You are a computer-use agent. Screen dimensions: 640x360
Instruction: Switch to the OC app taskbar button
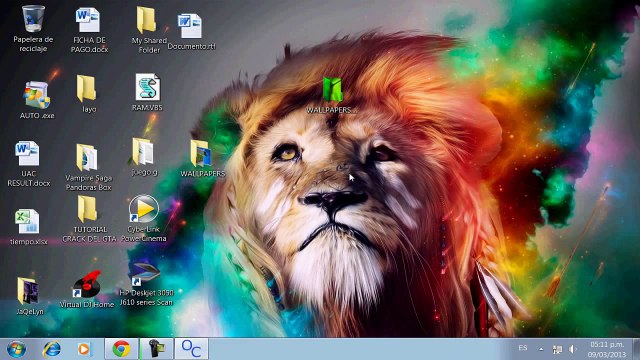coord(191,349)
